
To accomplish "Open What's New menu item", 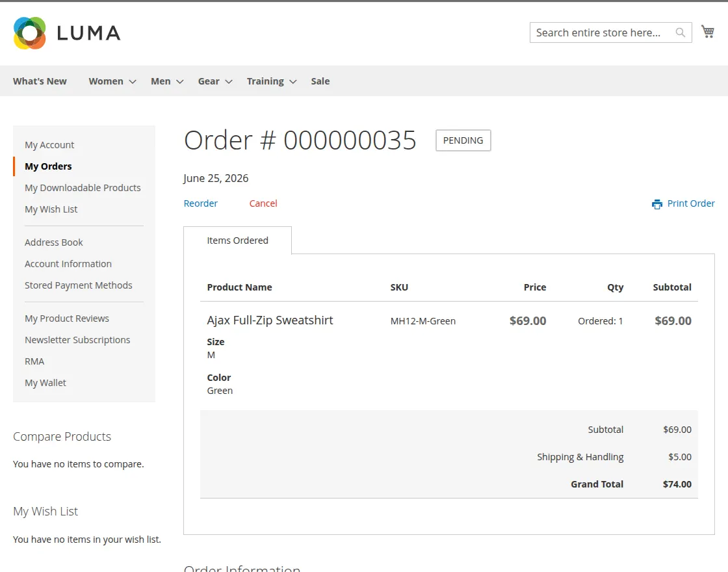I will 40,81.
